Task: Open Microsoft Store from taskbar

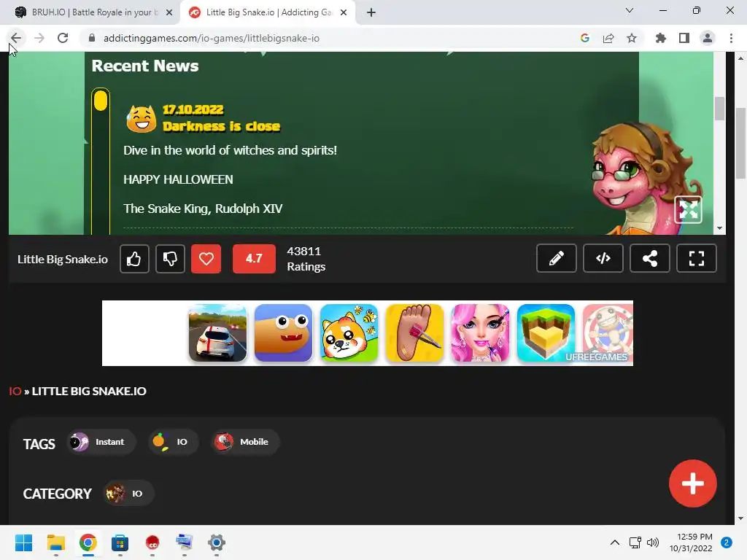Action: [120, 542]
